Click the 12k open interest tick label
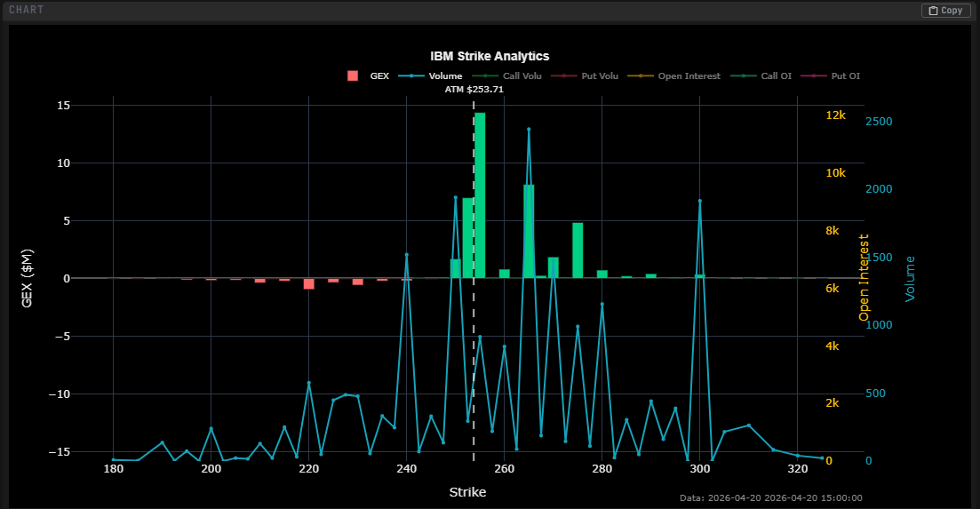 (836, 115)
